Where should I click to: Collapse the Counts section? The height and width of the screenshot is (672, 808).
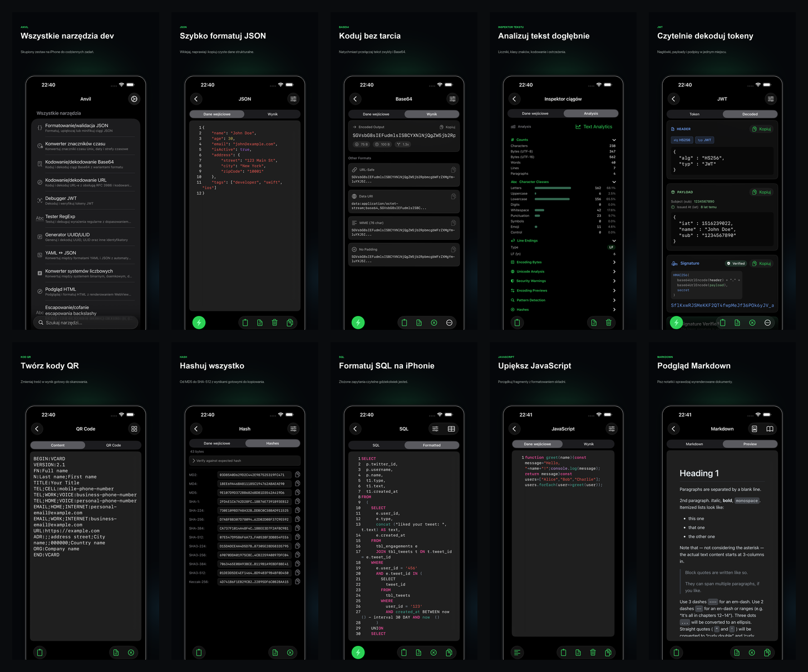[x=614, y=140]
